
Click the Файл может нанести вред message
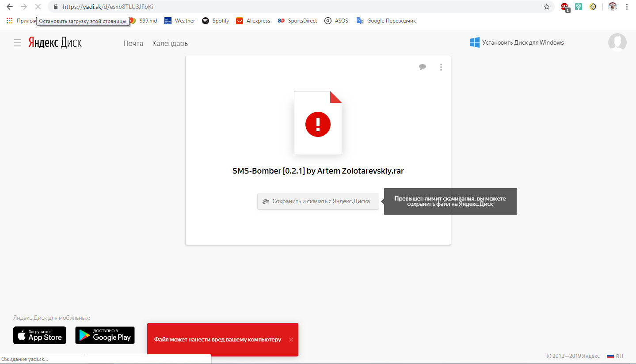click(x=217, y=340)
